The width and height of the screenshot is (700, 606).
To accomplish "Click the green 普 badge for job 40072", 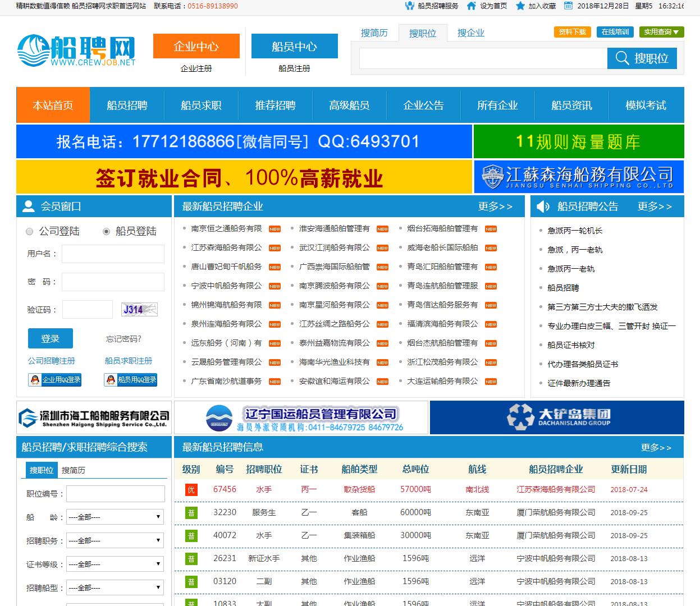I will coord(191,536).
